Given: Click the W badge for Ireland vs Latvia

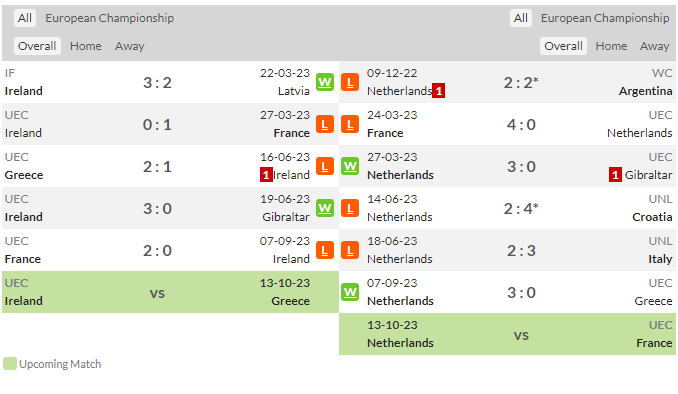Looking at the screenshot, I should 325,82.
